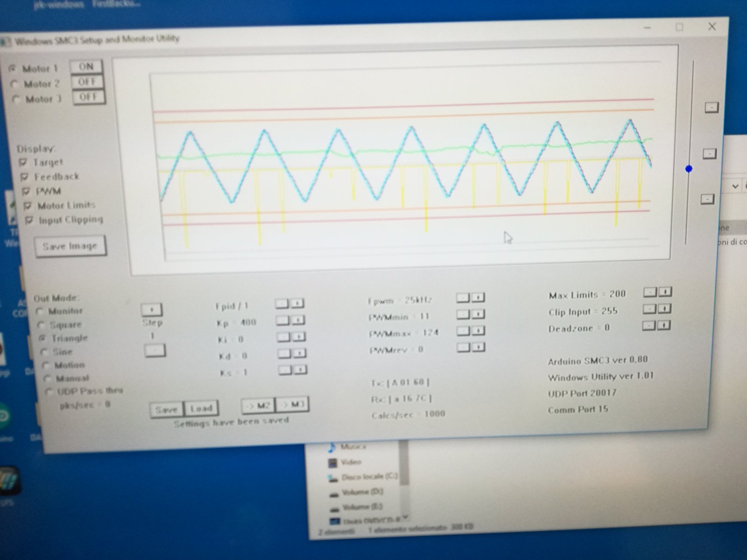
Task: Decrease Clip Input with its minus button
Action: click(x=649, y=308)
